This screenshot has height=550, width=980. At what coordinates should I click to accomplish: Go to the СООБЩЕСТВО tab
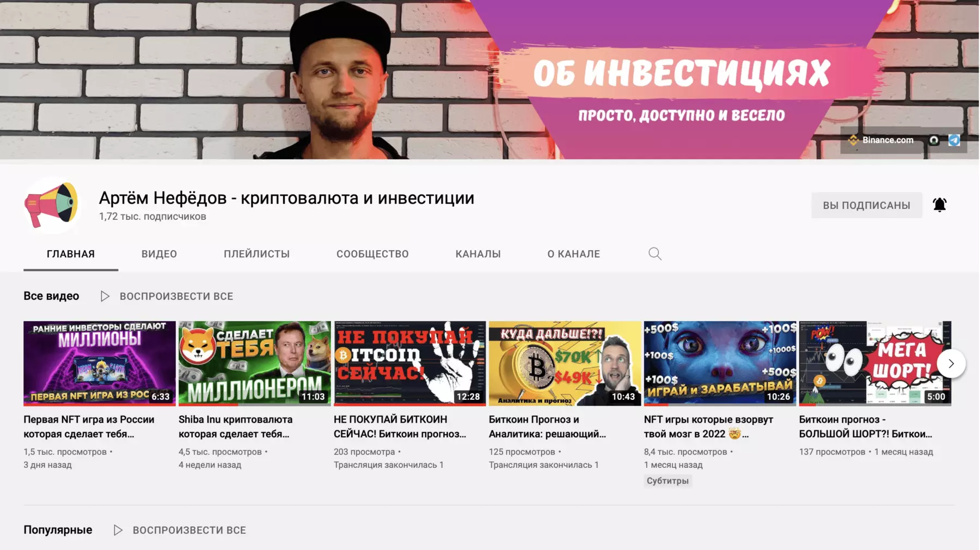tap(372, 254)
